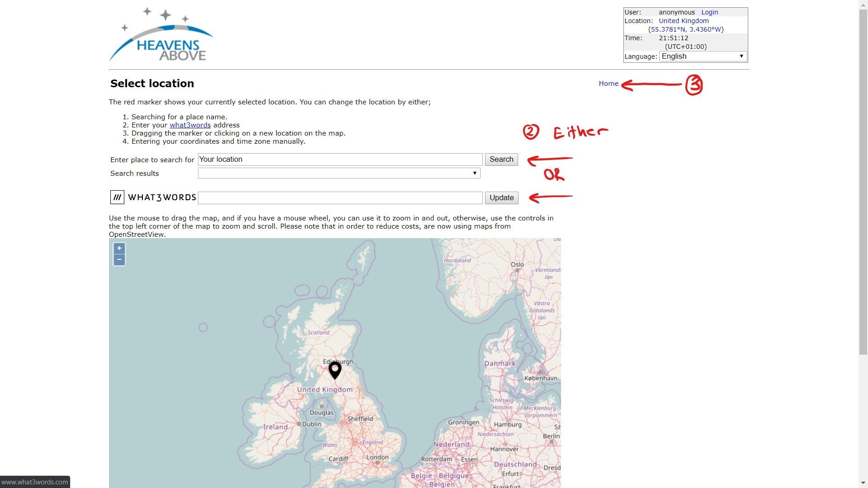This screenshot has height=488, width=868.
Task: Open the Language English dropdown
Action: (702, 56)
